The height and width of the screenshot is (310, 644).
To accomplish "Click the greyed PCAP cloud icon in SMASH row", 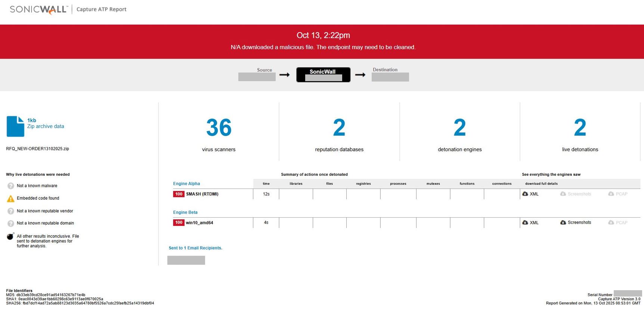I will [611, 194].
